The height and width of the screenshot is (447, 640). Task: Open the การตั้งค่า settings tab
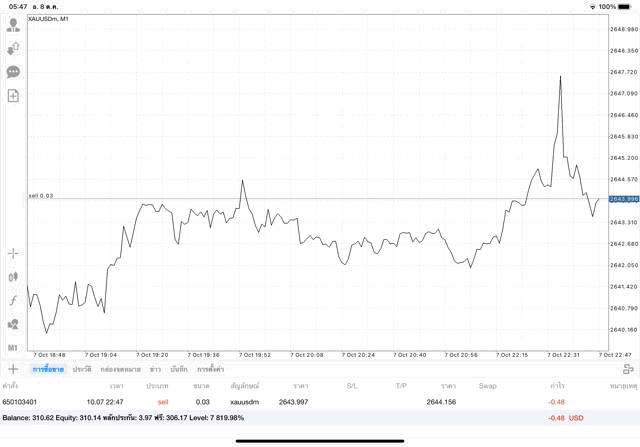coord(211,369)
